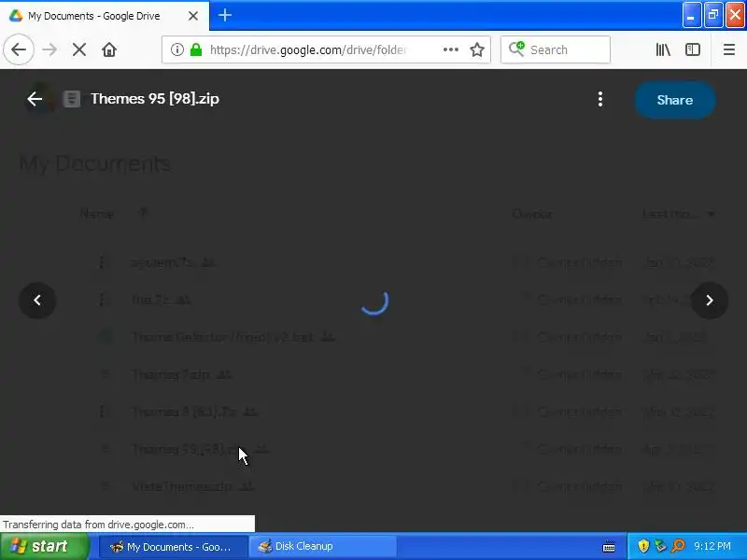Click the security shield tray icon

[643, 546]
